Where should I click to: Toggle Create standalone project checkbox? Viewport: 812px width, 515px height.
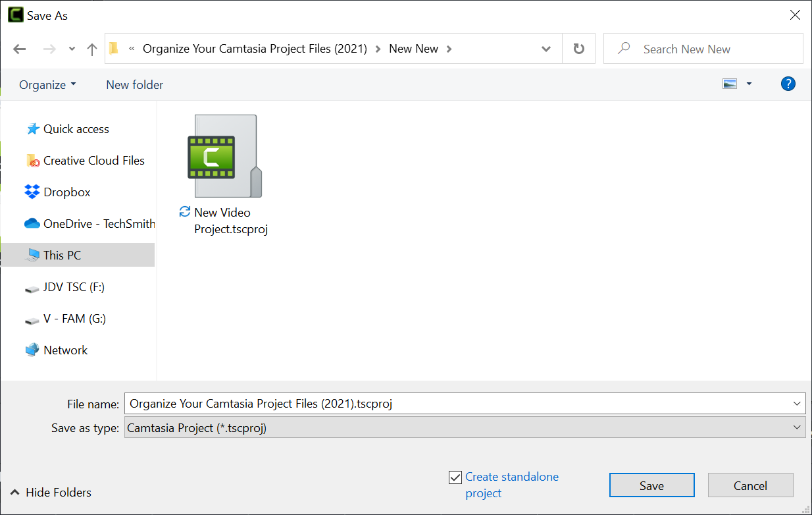pos(455,477)
